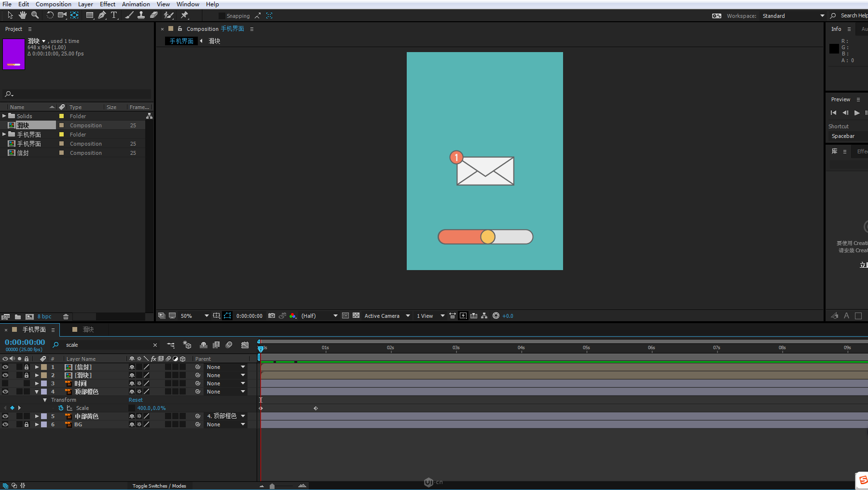Choose the Horizontal Type tool
Viewport: 868px width, 490px height.
[x=114, y=15]
